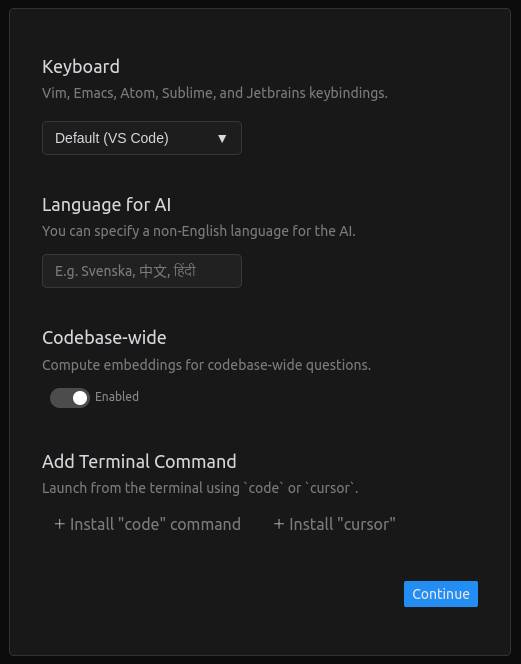The image size is (521, 664).
Task: Click the Launch from the terminal description
Action: [x=200, y=488]
